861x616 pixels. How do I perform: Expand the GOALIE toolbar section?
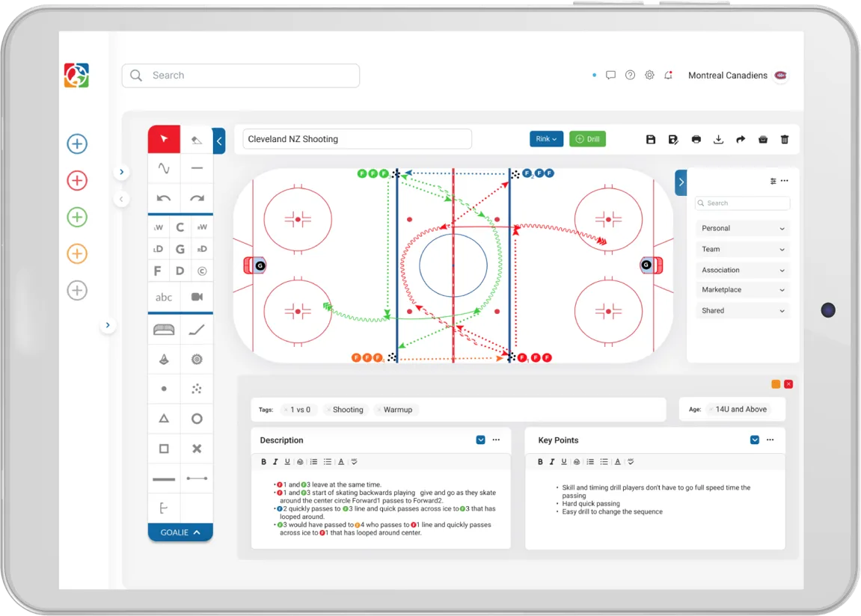180,532
